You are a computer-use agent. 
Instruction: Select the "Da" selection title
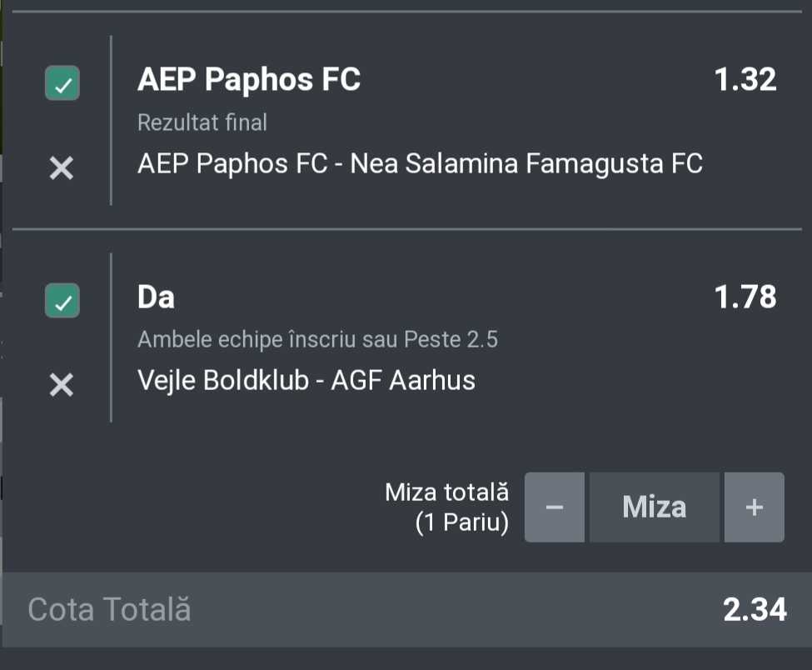(156, 297)
